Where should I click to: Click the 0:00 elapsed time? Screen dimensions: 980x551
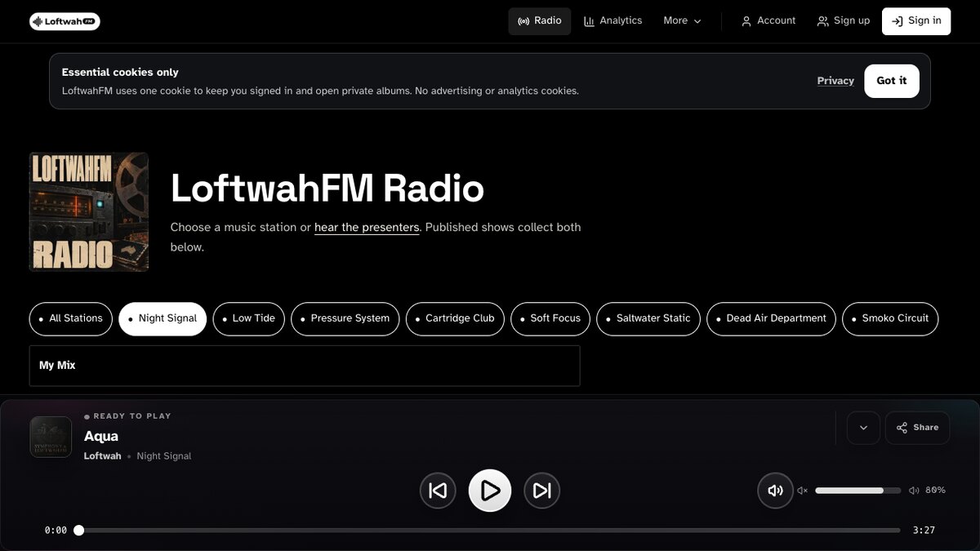tap(56, 531)
